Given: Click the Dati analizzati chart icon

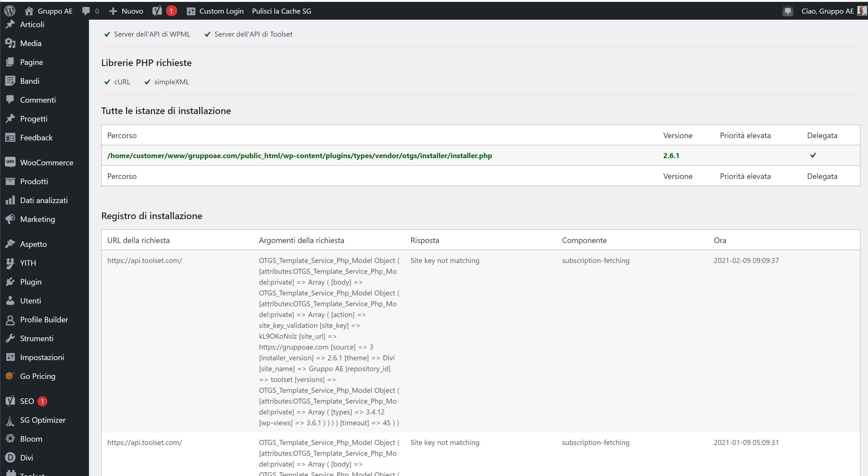Looking at the screenshot, I should point(10,200).
